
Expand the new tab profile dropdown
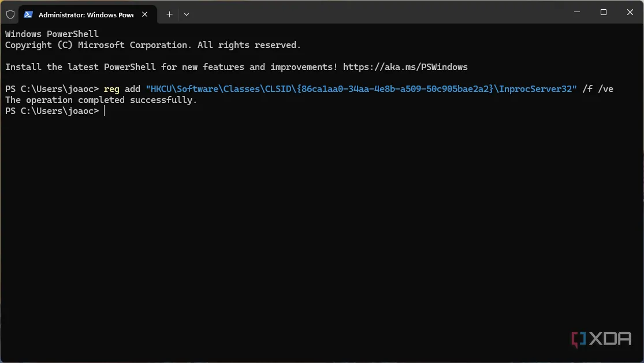[187, 14]
